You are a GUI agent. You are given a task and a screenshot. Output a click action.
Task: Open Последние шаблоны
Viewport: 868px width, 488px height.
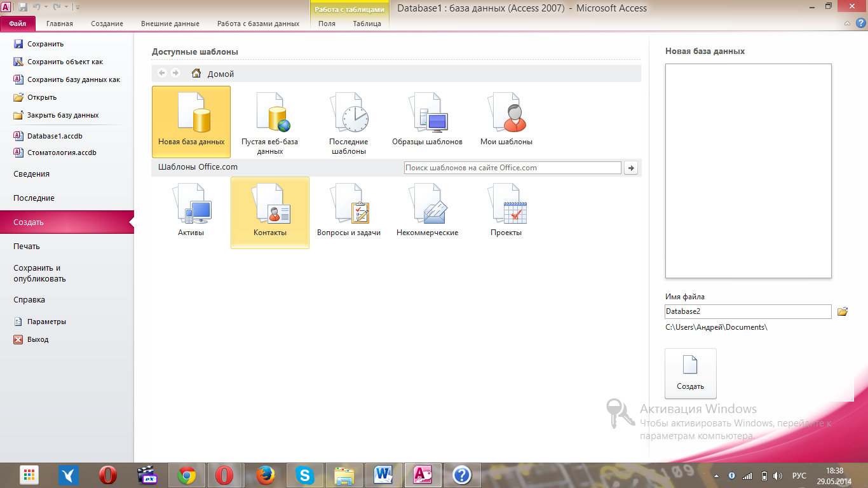(x=349, y=122)
